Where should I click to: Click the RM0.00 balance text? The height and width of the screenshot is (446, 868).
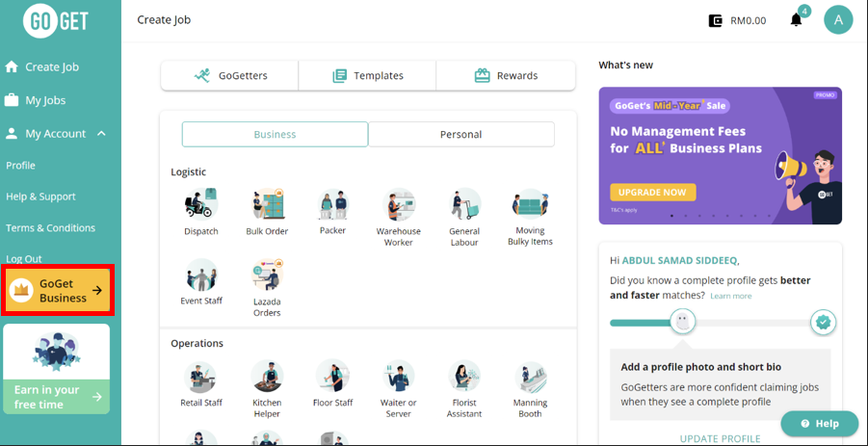(749, 21)
